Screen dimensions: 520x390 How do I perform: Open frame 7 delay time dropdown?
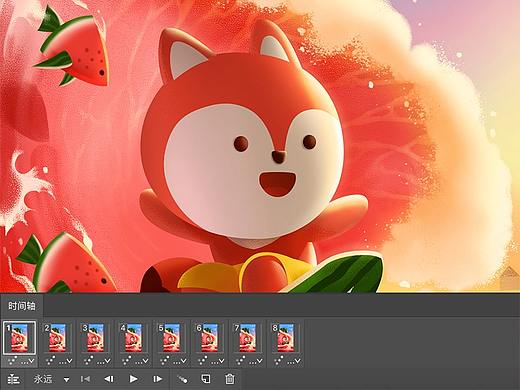(x=256, y=361)
